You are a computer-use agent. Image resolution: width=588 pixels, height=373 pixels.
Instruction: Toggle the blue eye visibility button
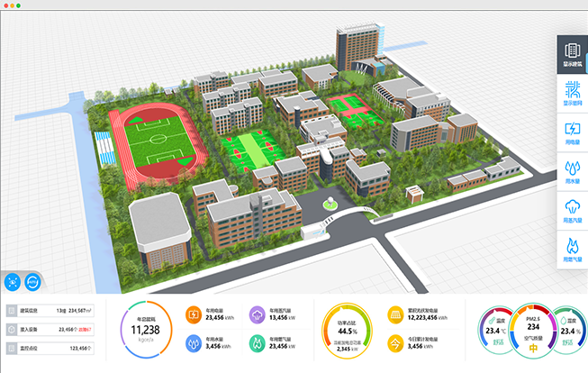(13, 281)
